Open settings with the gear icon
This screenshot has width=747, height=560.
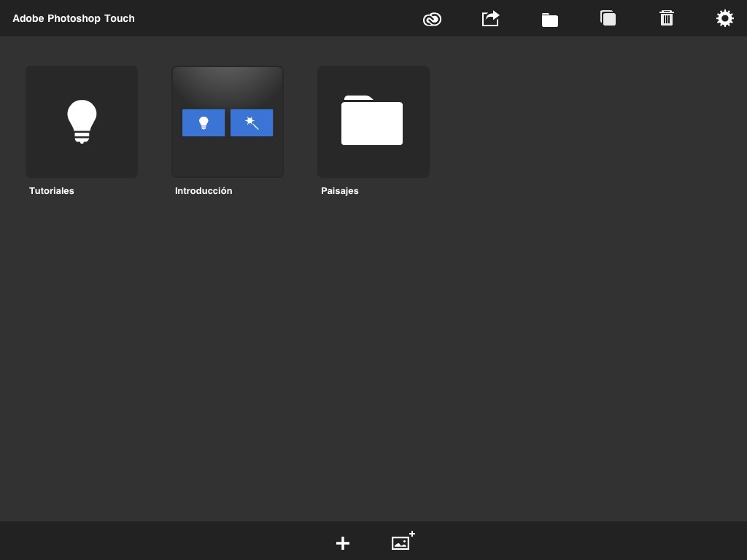pos(724,18)
